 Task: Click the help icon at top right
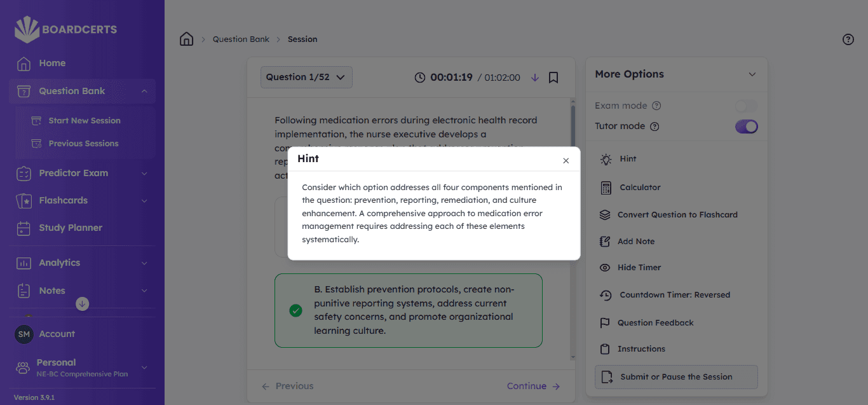pos(848,39)
